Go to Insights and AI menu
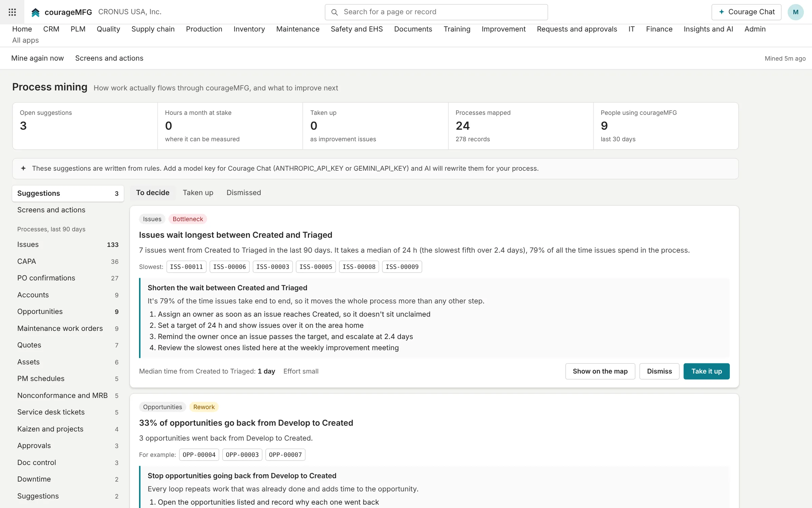The height and width of the screenshot is (508, 812). pos(708,29)
